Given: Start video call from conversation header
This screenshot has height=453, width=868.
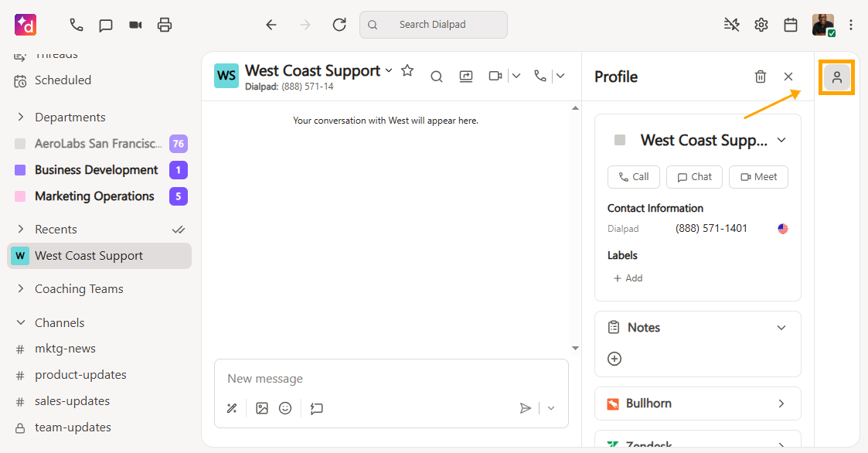Looking at the screenshot, I should 495,76.
